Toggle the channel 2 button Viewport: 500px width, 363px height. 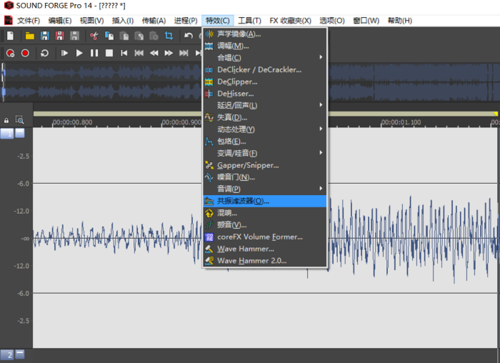pyautogui.click(x=7, y=354)
